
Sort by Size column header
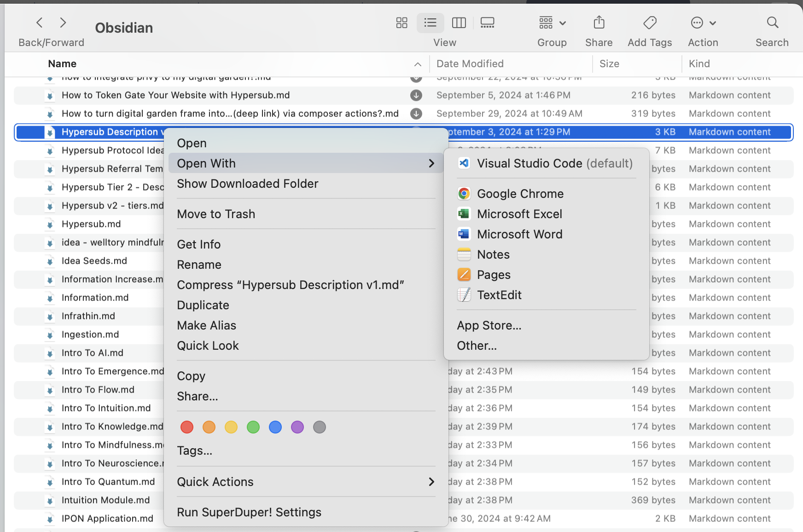pos(609,64)
